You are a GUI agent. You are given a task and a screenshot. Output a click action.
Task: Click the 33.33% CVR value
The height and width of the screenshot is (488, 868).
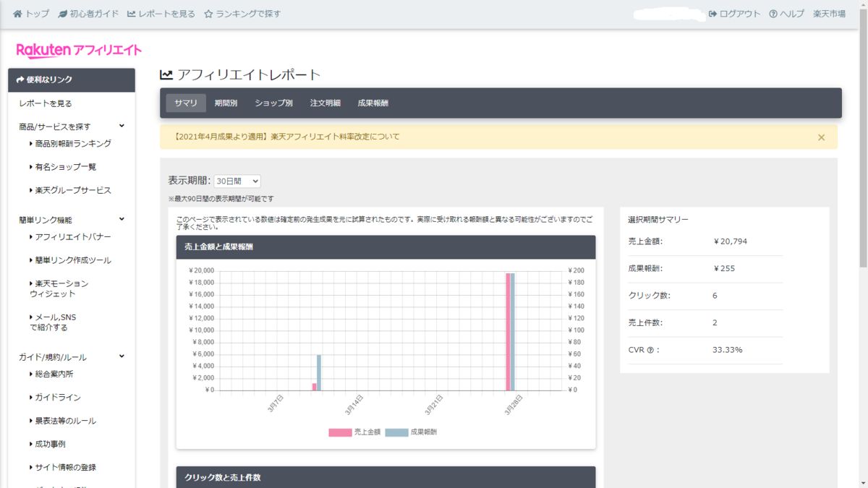pos(728,350)
